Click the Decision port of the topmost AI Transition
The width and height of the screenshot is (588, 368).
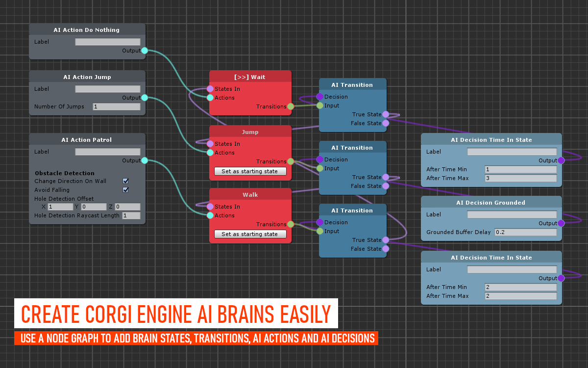[x=320, y=97]
